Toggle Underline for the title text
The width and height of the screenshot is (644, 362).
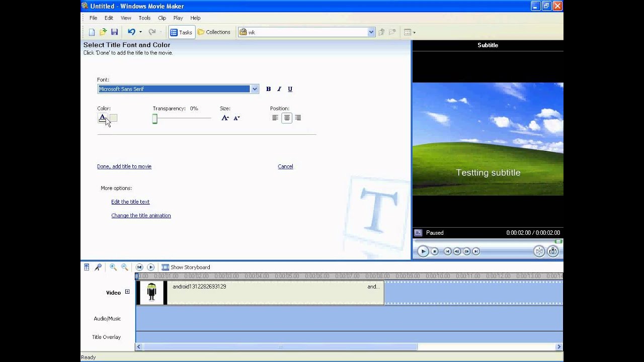click(x=290, y=89)
